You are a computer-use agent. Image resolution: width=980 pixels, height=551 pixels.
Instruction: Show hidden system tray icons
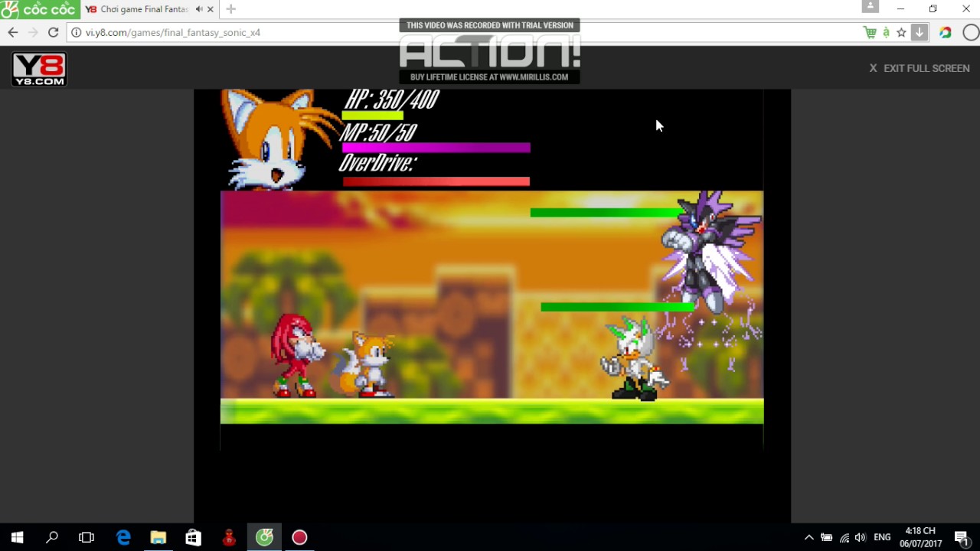[x=808, y=537]
